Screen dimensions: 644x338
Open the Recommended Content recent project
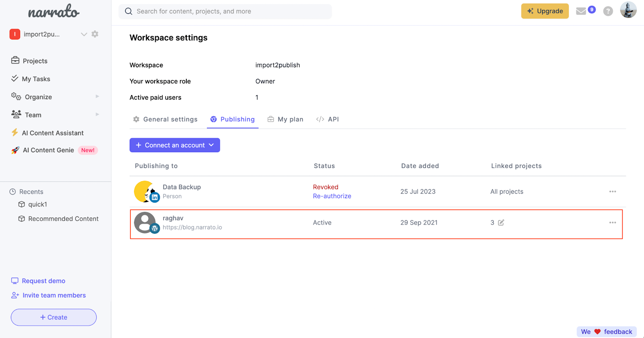click(x=59, y=219)
